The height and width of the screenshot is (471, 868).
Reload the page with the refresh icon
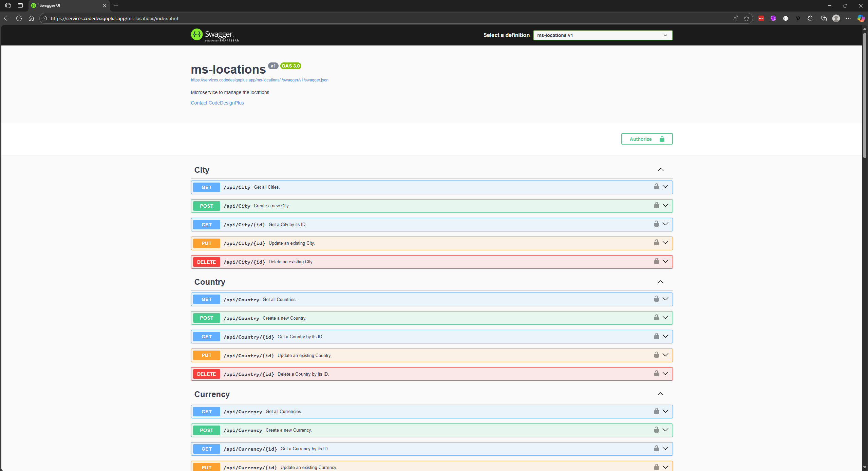coord(19,18)
